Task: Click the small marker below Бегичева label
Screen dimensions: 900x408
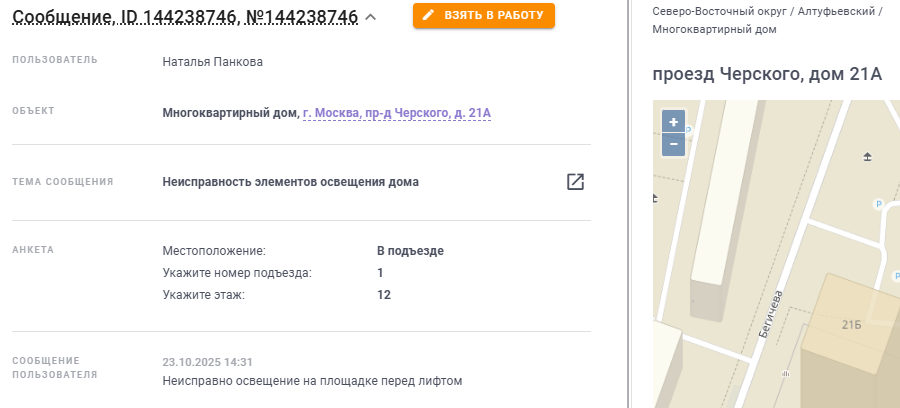Action: (x=785, y=374)
